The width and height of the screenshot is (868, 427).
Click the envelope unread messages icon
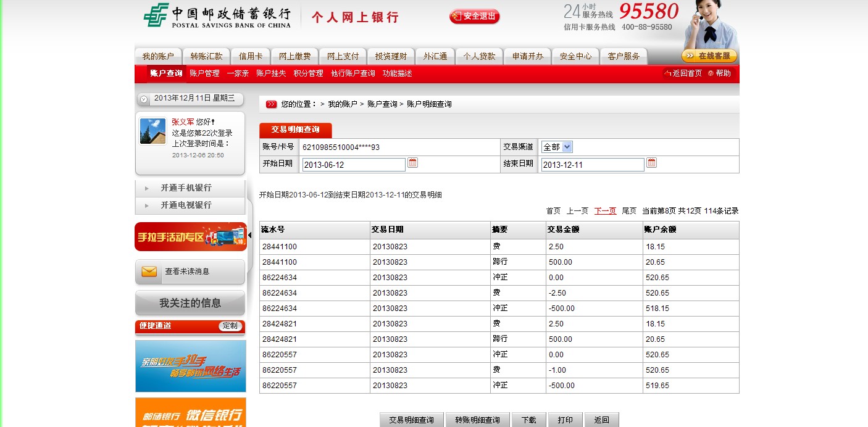pos(149,272)
